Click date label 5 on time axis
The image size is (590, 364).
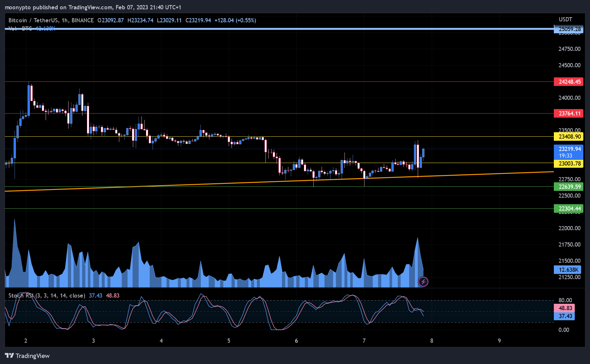(229, 341)
